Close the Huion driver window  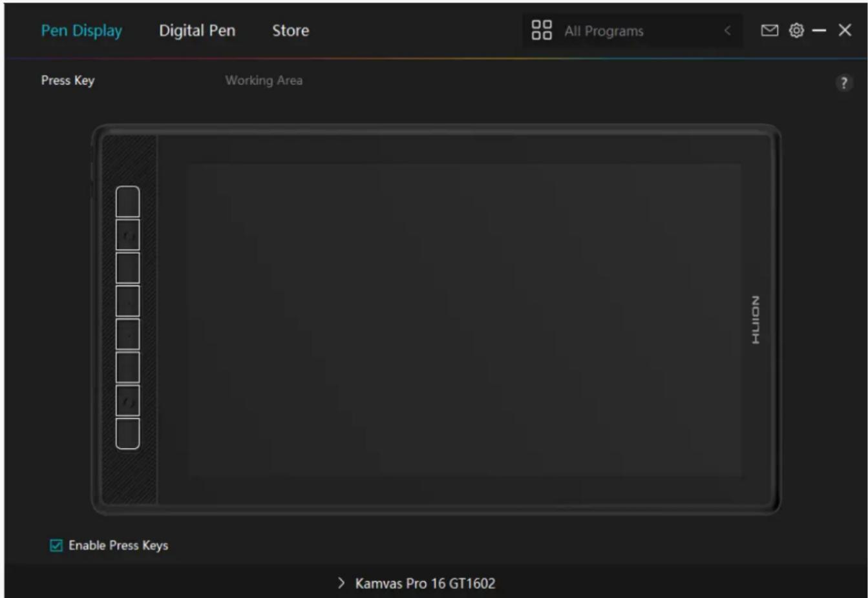pyautogui.click(x=845, y=30)
